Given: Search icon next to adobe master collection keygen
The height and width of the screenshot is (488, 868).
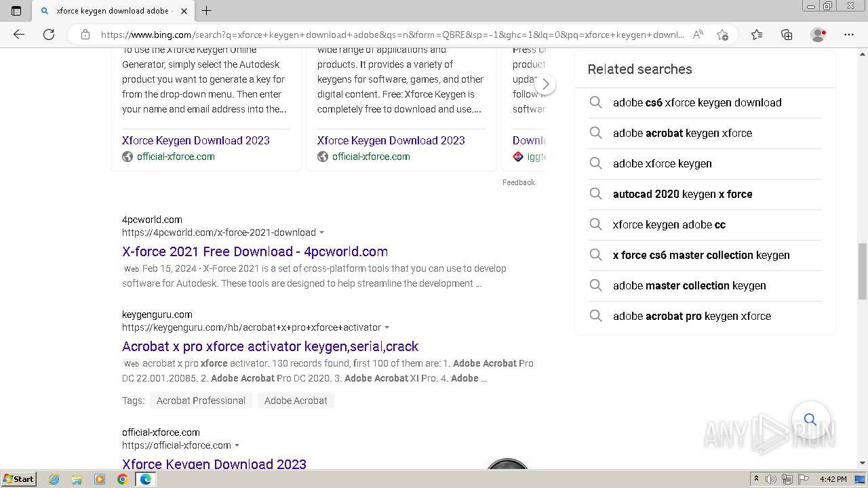Looking at the screenshot, I should coord(595,285).
